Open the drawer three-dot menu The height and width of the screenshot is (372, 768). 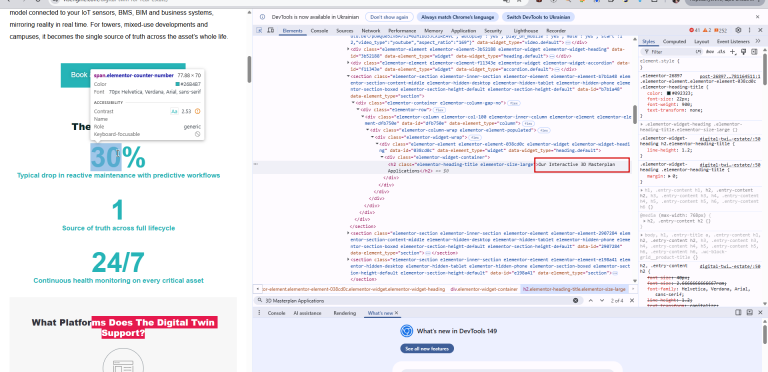click(x=260, y=313)
